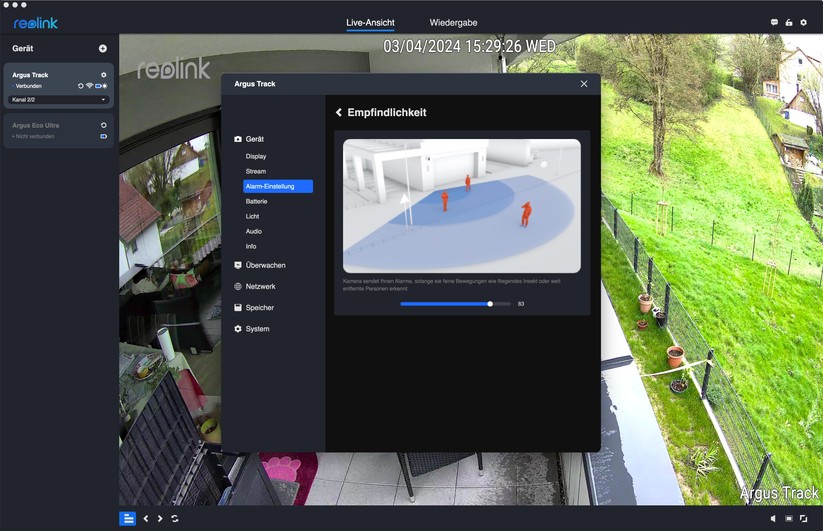823x531 pixels.
Task: Open the Audio settings entry
Action: pos(254,231)
